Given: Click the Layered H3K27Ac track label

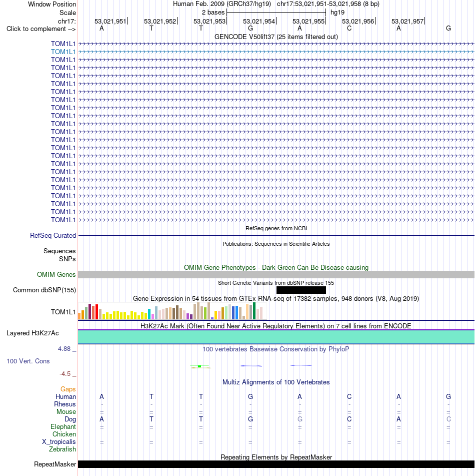Looking at the screenshot, I should [x=32, y=333].
